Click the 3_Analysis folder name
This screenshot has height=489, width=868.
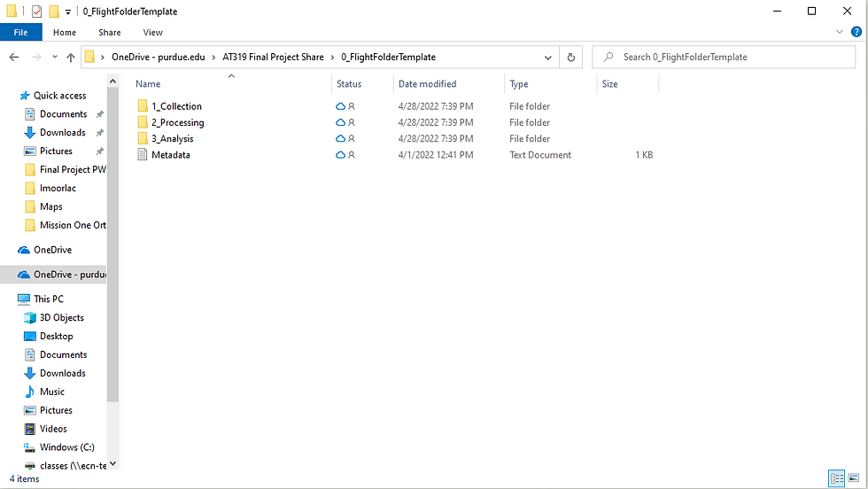pos(173,138)
